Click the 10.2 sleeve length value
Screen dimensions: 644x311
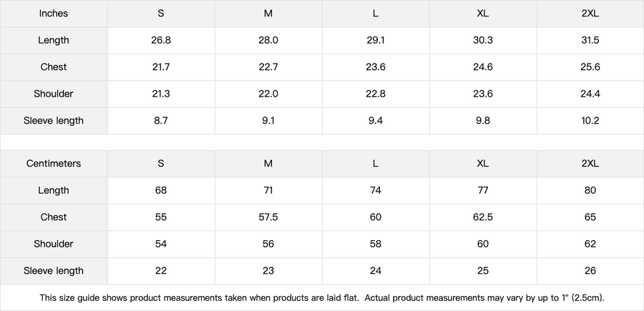590,121
